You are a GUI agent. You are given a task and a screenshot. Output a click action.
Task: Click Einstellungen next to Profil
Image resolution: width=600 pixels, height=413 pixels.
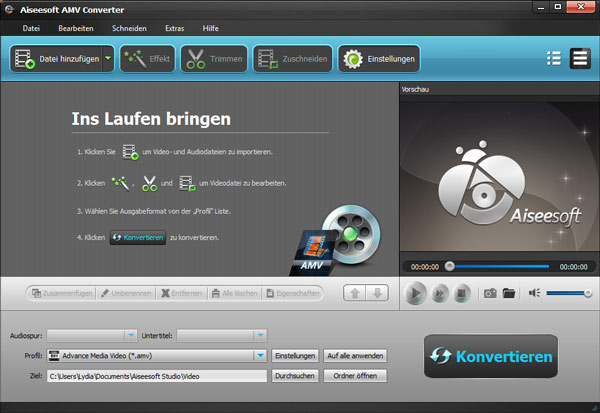[x=295, y=356]
